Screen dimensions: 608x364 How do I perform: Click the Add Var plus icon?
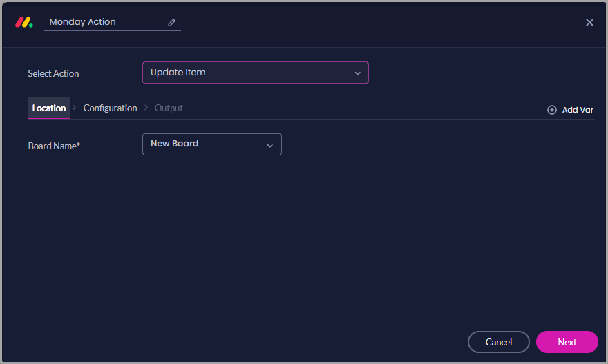tap(552, 110)
